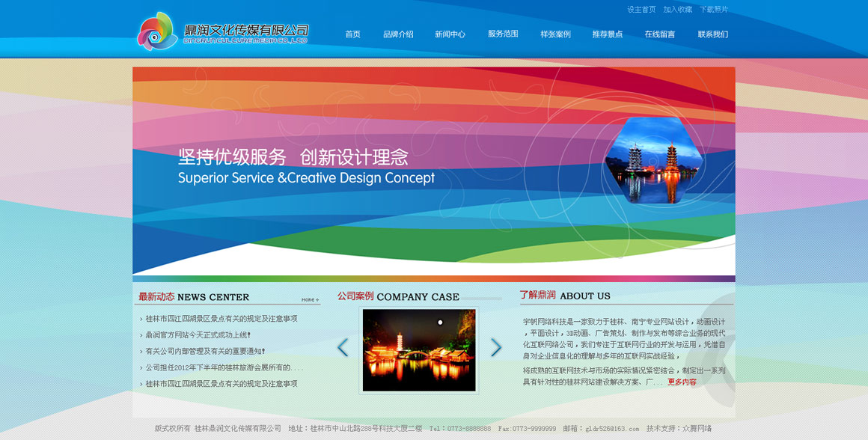Open news about 2012年下半年桂林旅游会展
This screenshot has height=440, width=868.
point(224,367)
